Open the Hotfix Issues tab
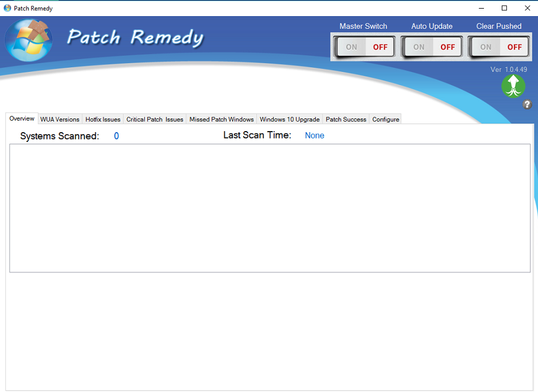538x392 pixels. (x=103, y=120)
